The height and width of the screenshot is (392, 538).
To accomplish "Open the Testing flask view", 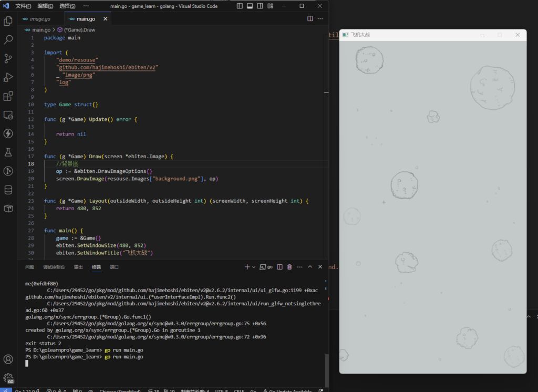I will (x=8, y=152).
